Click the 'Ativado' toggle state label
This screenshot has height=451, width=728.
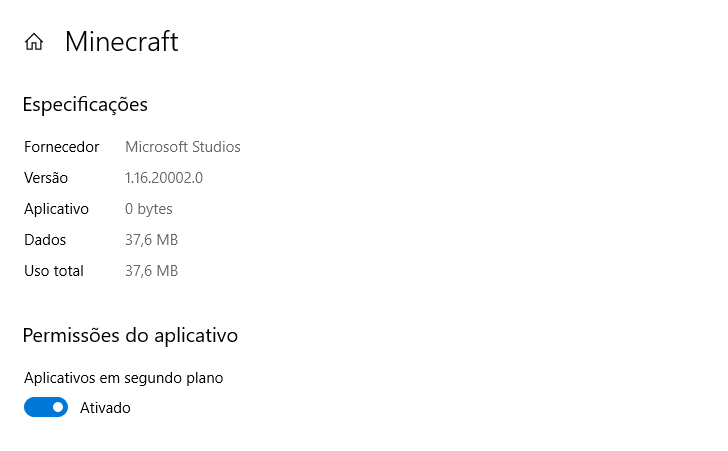105,408
